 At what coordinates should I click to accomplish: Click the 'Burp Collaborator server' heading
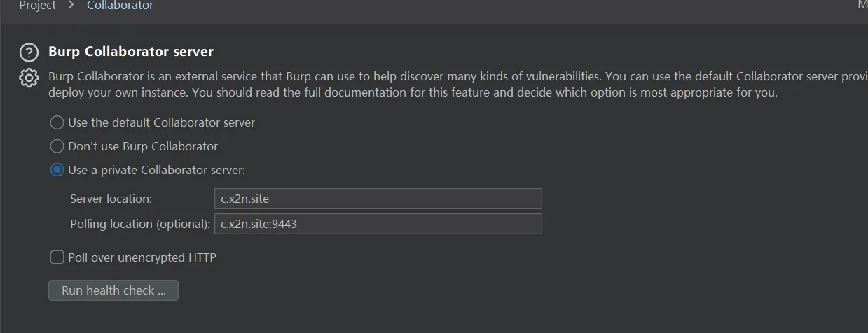point(131,52)
